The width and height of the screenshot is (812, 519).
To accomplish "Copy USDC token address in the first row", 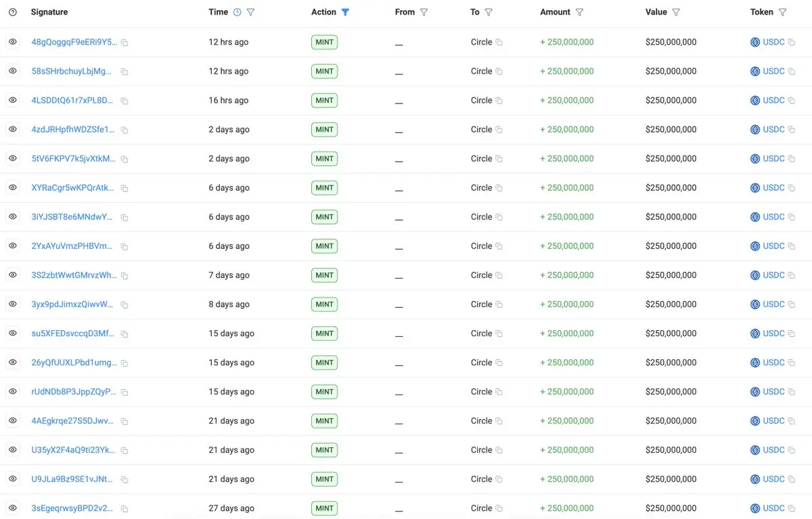I will (x=792, y=43).
